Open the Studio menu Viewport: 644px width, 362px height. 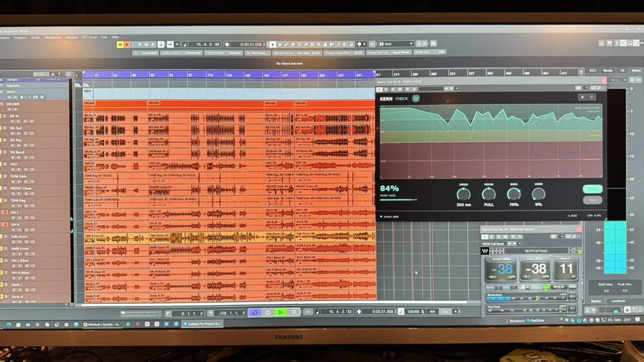point(36,38)
